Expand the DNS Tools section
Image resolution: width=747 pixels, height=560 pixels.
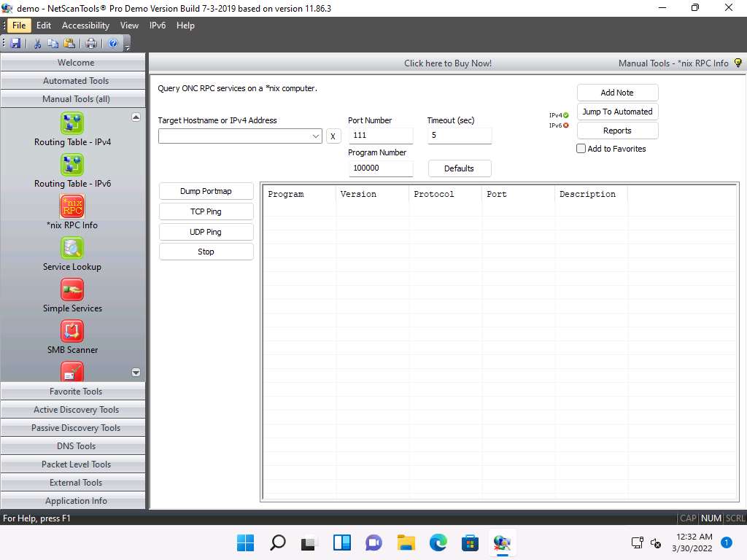click(x=76, y=446)
